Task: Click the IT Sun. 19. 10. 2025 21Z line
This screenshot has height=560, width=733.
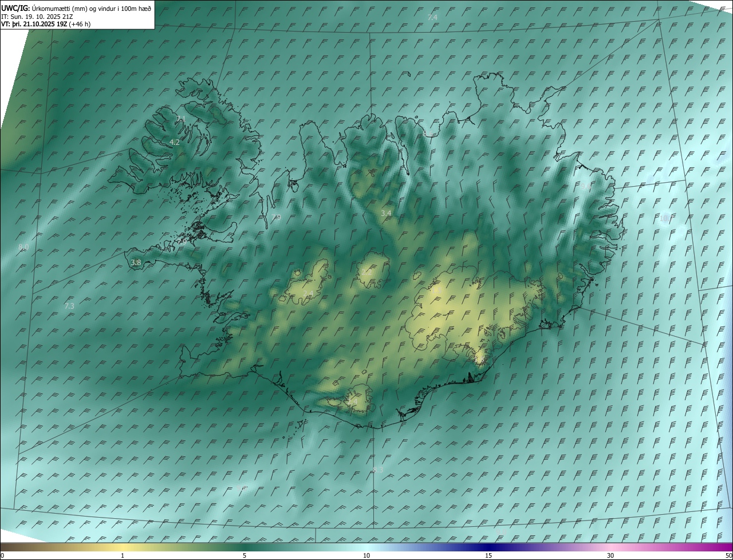Action: (x=37, y=17)
